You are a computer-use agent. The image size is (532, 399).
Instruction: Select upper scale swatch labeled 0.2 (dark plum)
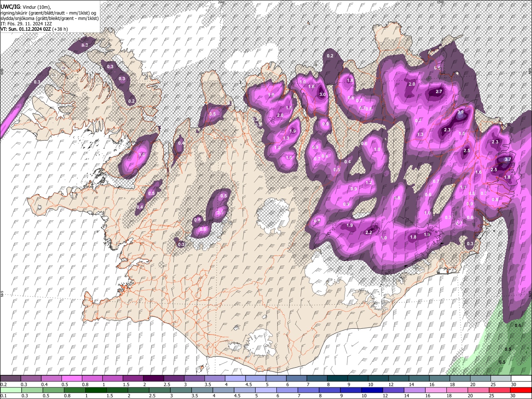tap(10, 379)
